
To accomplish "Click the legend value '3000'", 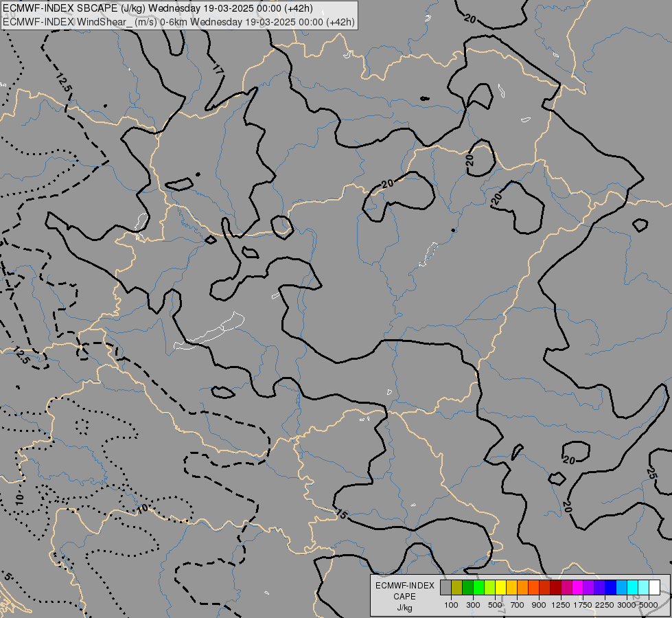I will click(x=627, y=605).
